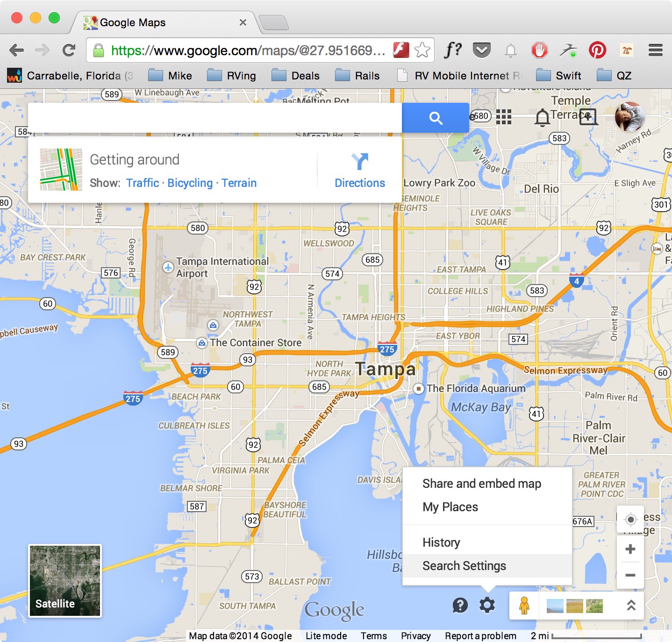Bookmark page with the star icon
The image size is (672, 642).
[x=422, y=50]
